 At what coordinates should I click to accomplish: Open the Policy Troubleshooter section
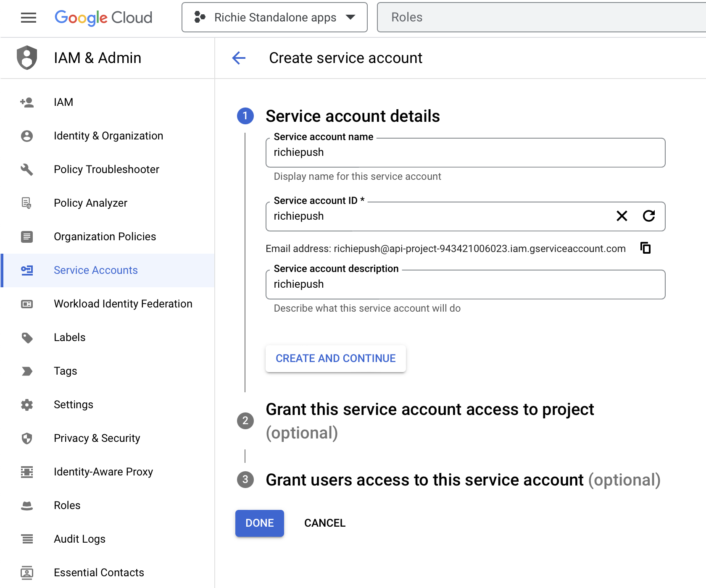[106, 169]
